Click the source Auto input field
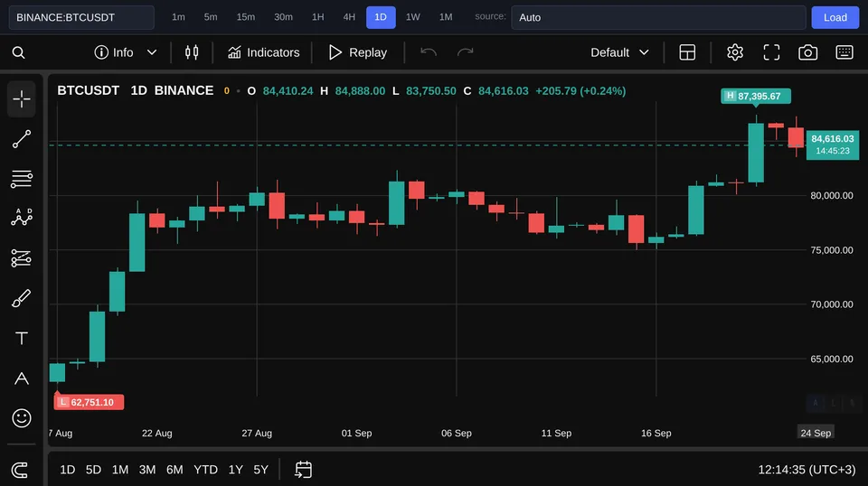 (x=658, y=17)
